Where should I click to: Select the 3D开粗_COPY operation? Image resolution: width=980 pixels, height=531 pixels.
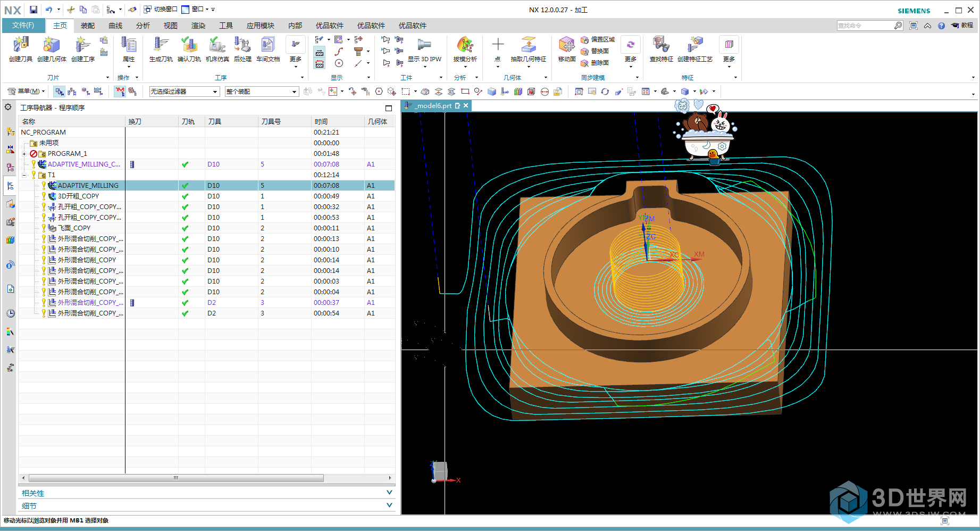pos(78,196)
